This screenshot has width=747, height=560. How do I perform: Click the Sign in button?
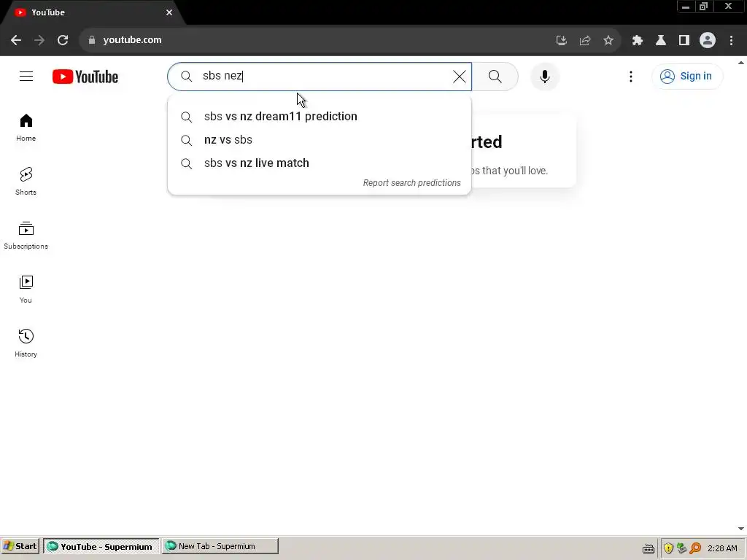(686, 76)
